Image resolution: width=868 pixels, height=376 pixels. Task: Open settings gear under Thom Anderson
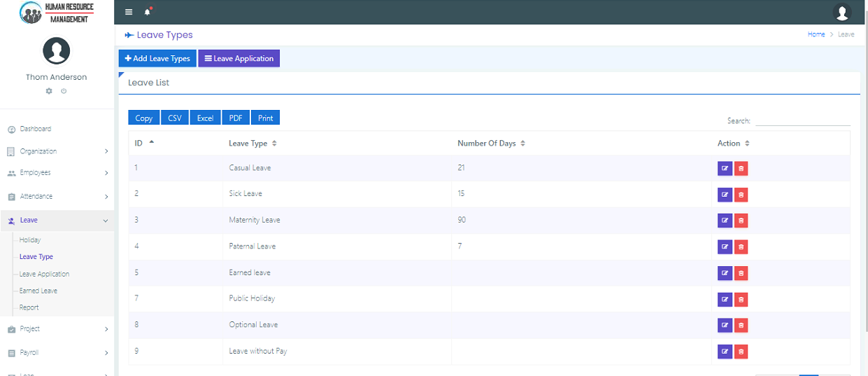(x=49, y=91)
